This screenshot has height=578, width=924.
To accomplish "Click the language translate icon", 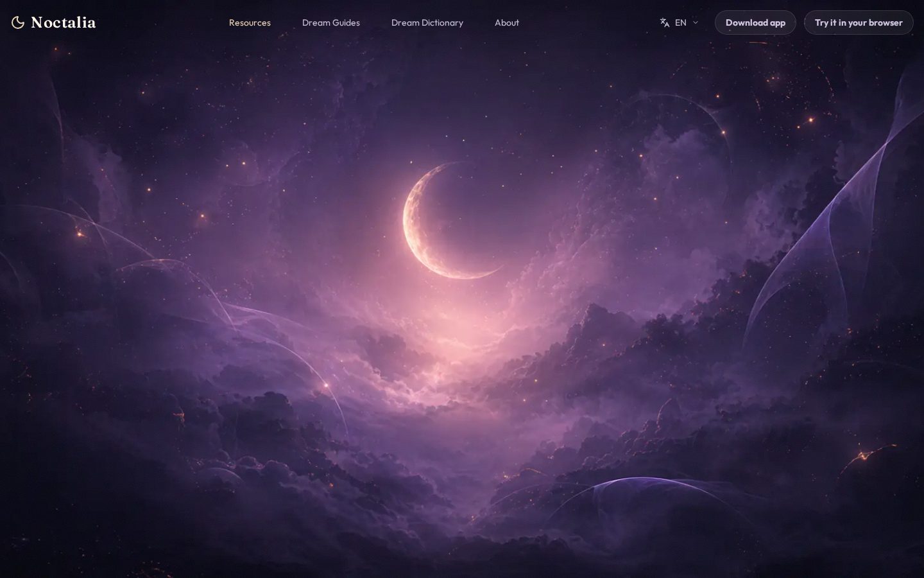I will click(665, 22).
